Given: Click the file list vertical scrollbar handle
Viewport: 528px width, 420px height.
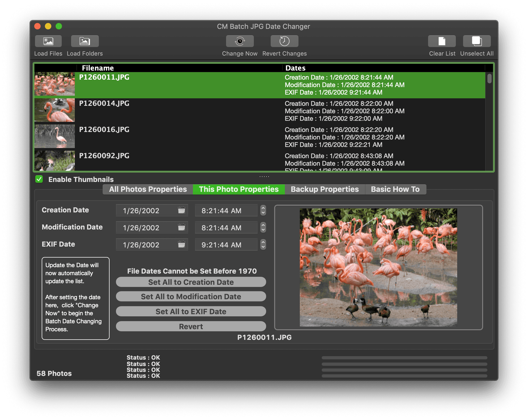Looking at the screenshot, I should coord(489,79).
